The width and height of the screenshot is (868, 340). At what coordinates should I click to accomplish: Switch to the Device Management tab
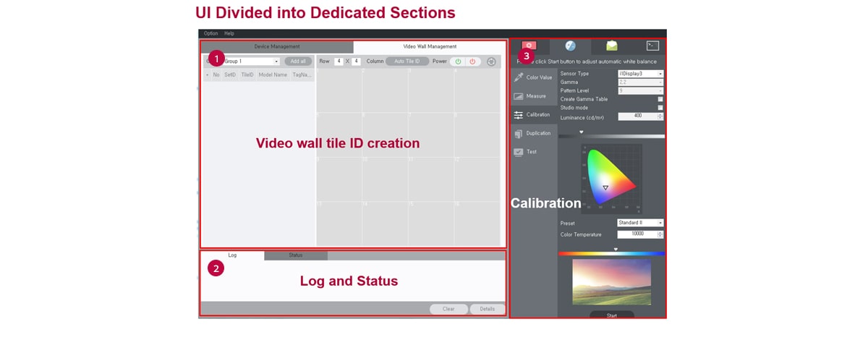click(276, 46)
